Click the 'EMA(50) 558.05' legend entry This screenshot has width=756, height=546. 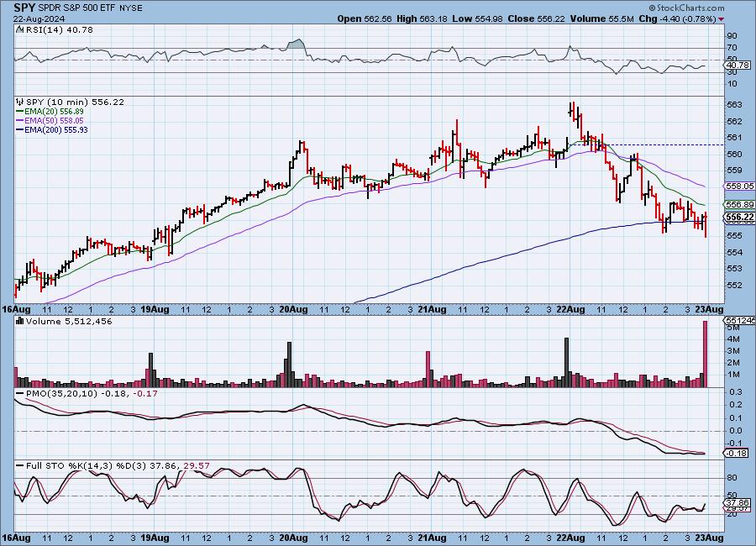point(54,121)
